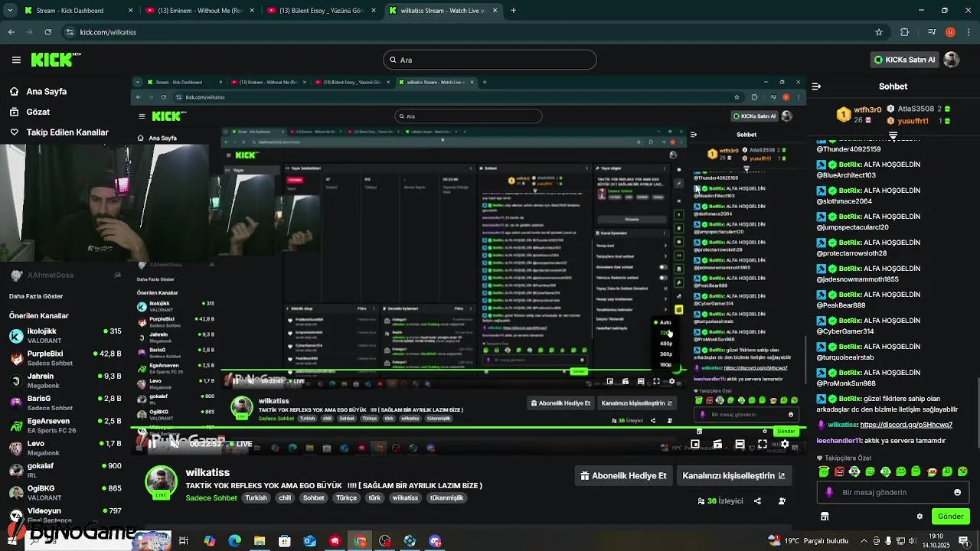Open the emoji picker in chat input
The image size is (980, 551).
click(x=957, y=492)
